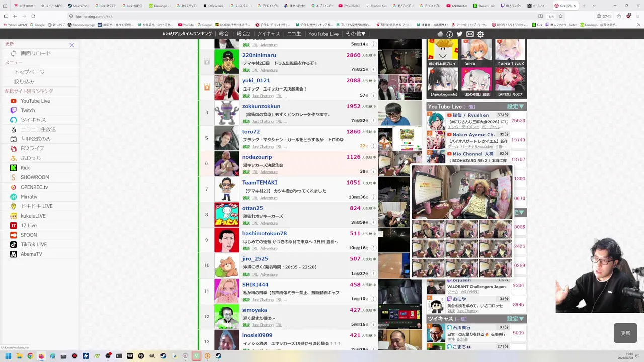Click yuki_0121's avatar image
The width and height of the screenshot is (644, 362).
227,87
